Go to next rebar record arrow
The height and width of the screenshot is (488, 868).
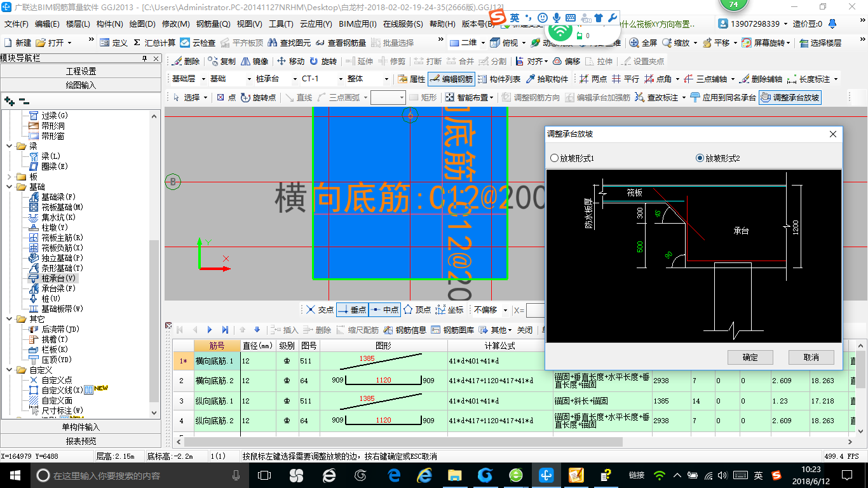click(x=210, y=330)
